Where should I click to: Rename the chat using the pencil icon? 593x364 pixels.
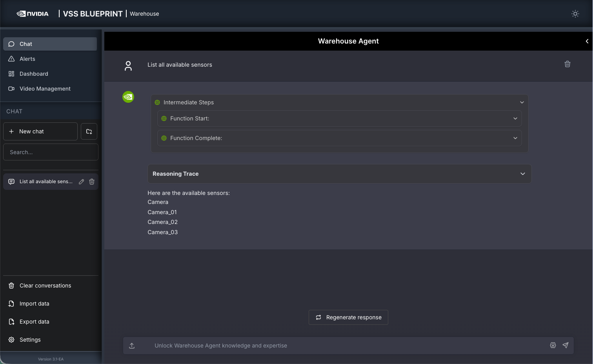[x=81, y=182]
